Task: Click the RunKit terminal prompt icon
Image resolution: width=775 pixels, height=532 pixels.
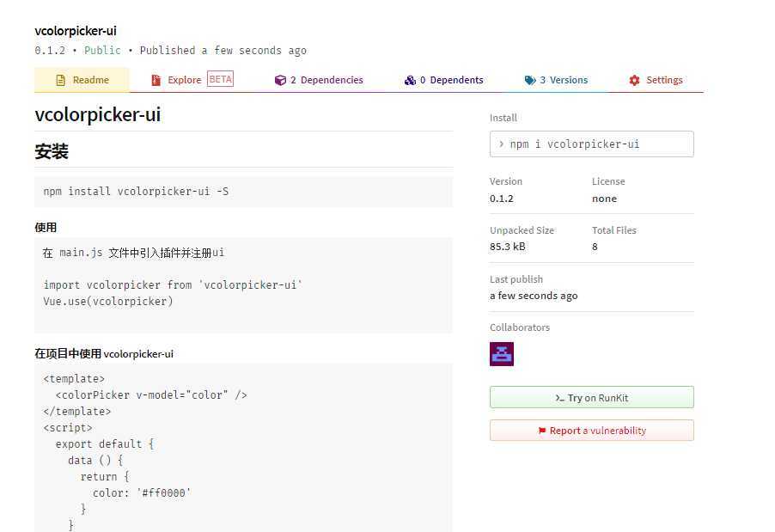Action: [x=560, y=398]
